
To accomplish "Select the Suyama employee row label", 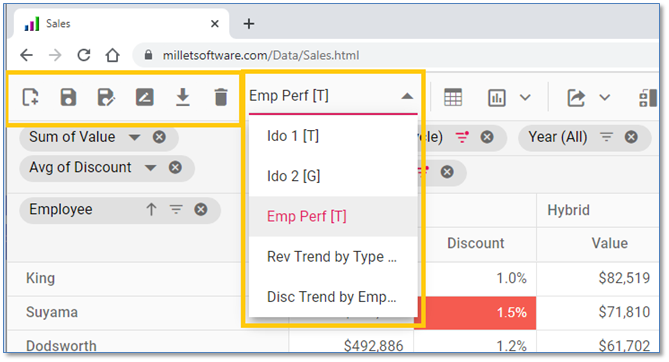I will (52, 312).
